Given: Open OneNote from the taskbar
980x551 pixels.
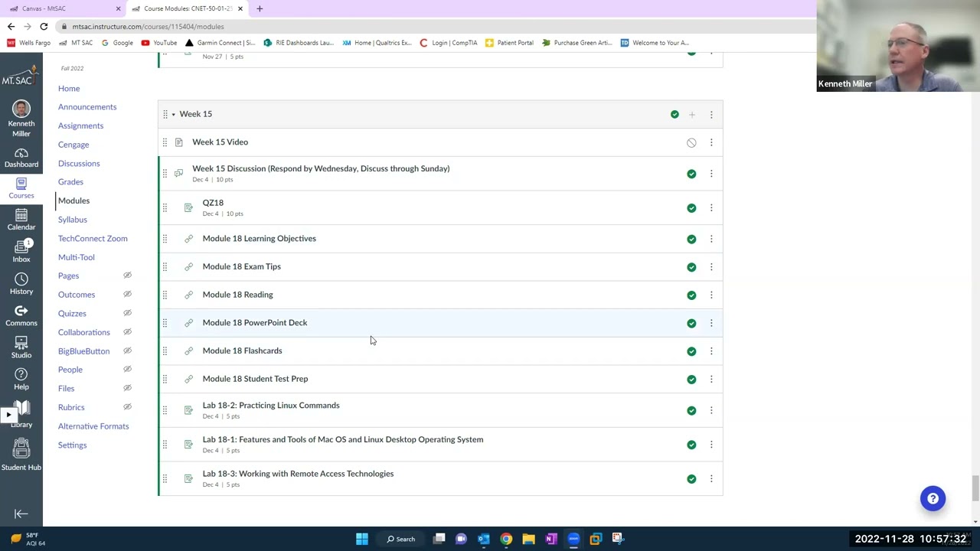Looking at the screenshot, I should pyautogui.click(x=550, y=539).
